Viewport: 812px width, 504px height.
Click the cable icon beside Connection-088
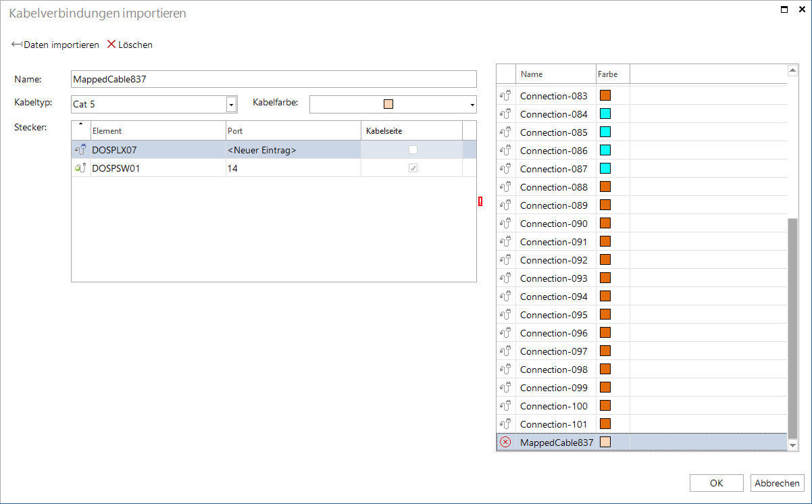pyautogui.click(x=505, y=187)
